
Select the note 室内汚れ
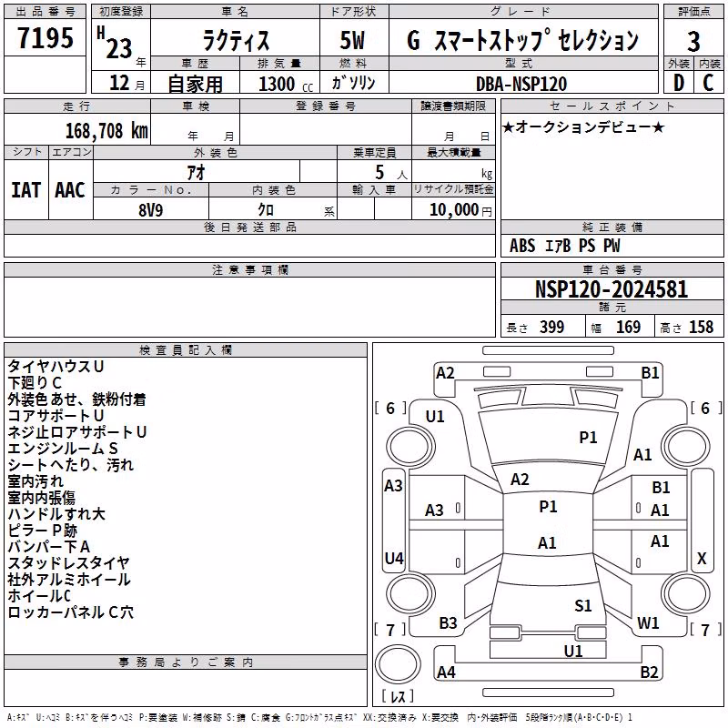coord(35,481)
